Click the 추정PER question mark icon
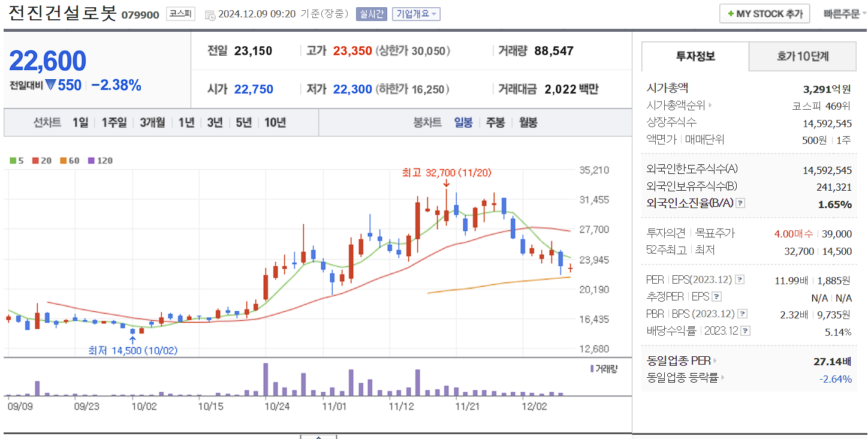 (715, 297)
